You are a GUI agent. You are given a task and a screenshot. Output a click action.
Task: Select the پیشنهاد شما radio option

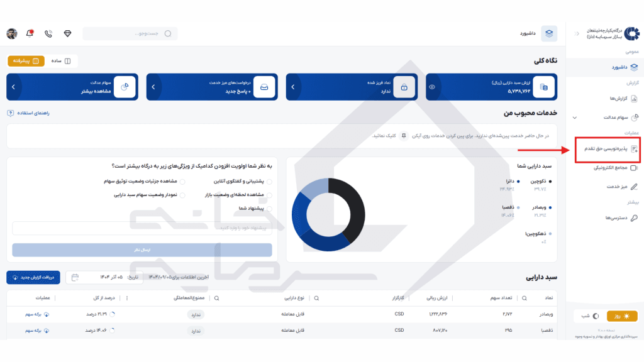pyautogui.click(x=270, y=208)
